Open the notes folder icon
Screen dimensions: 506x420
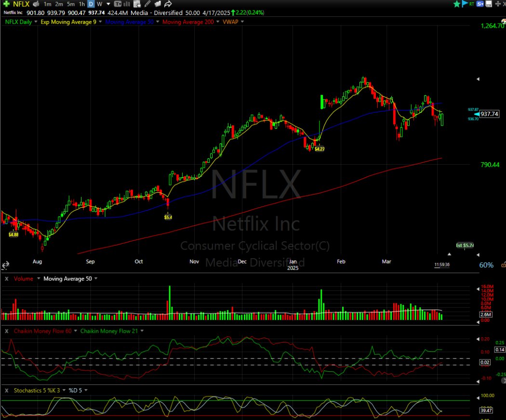coord(158,4)
